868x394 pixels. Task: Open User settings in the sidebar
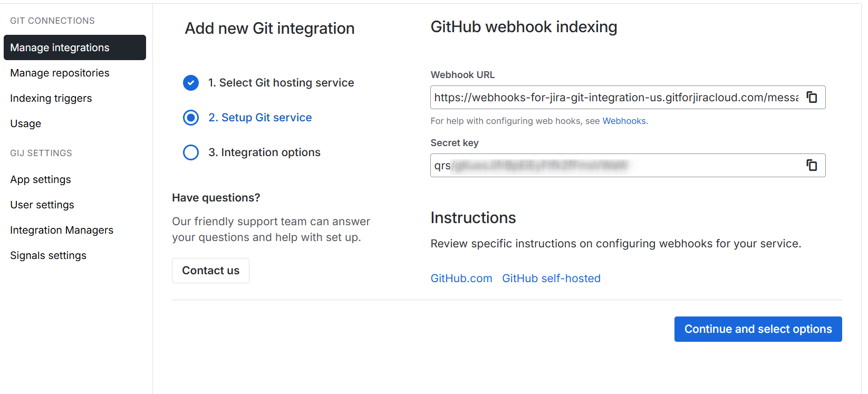click(x=42, y=205)
